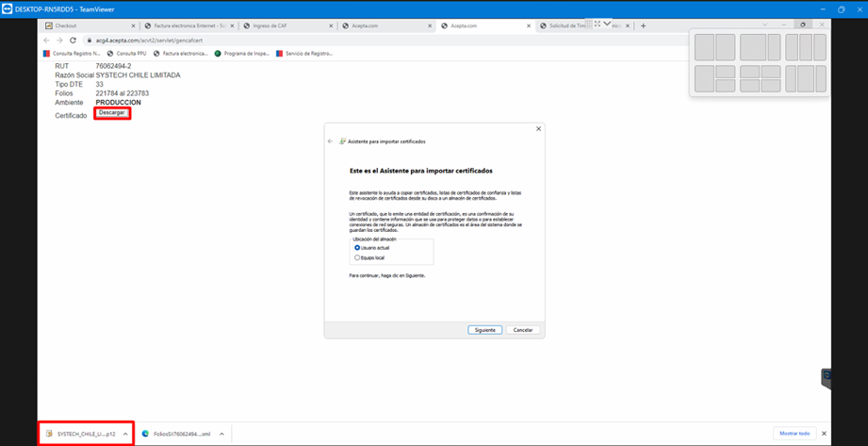Click the browser forward arrow

(x=59, y=41)
